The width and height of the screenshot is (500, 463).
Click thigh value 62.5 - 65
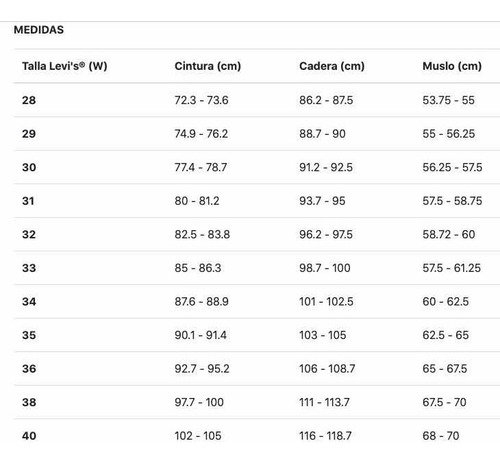pos(446,335)
